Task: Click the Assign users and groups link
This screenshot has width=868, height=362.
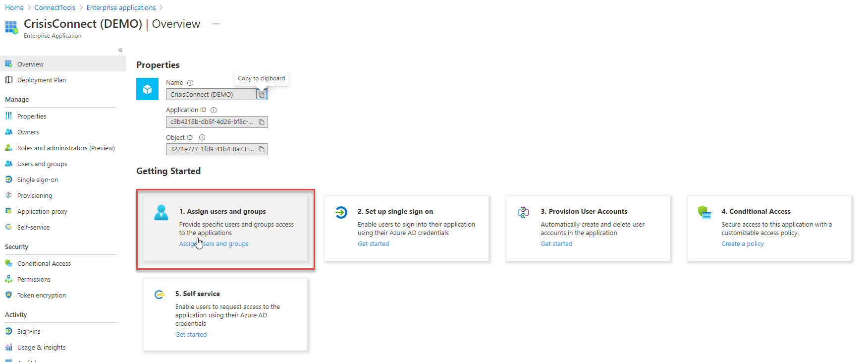Action: [x=214, y=243]
